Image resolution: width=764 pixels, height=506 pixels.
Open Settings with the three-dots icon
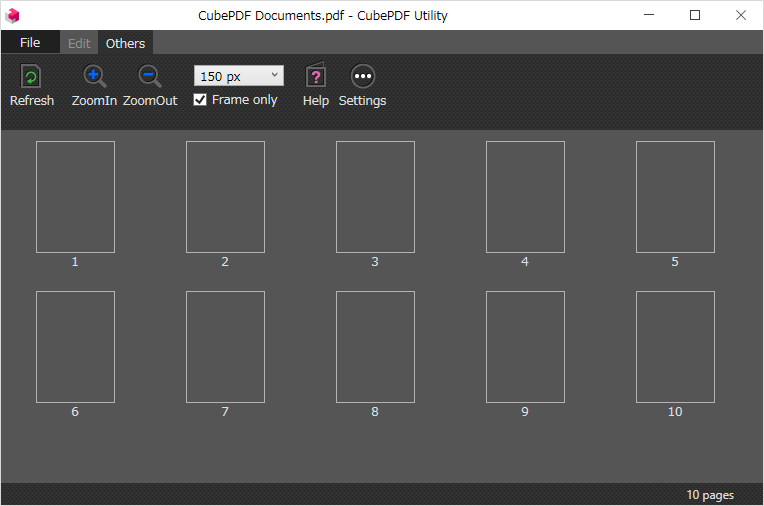pyautogui.click(x=363, y=76)
